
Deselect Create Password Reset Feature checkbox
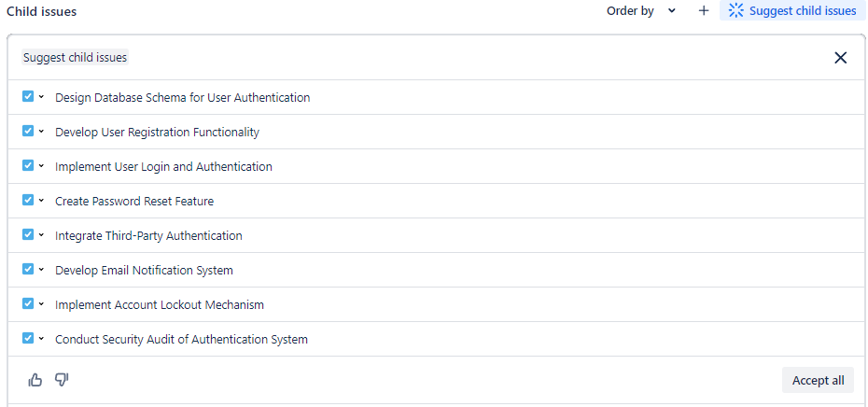(28, 200)
